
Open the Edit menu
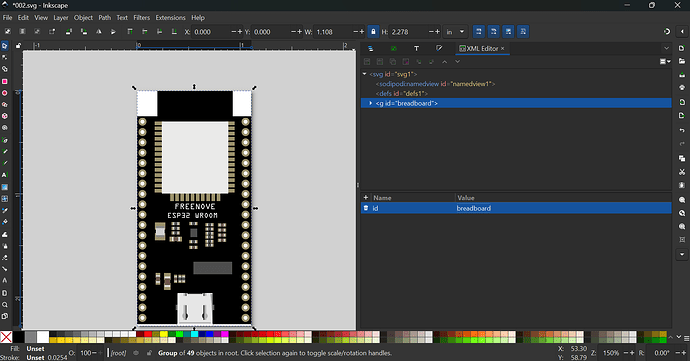(23, 18)
